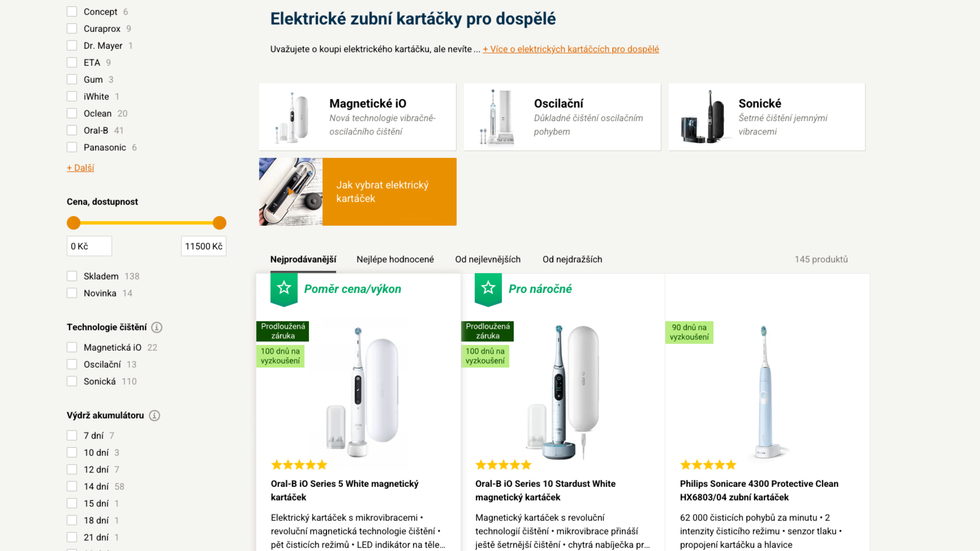
Task: Check the Oral-B brand filter
Action: pyautogui.click(x=72, y=130)
